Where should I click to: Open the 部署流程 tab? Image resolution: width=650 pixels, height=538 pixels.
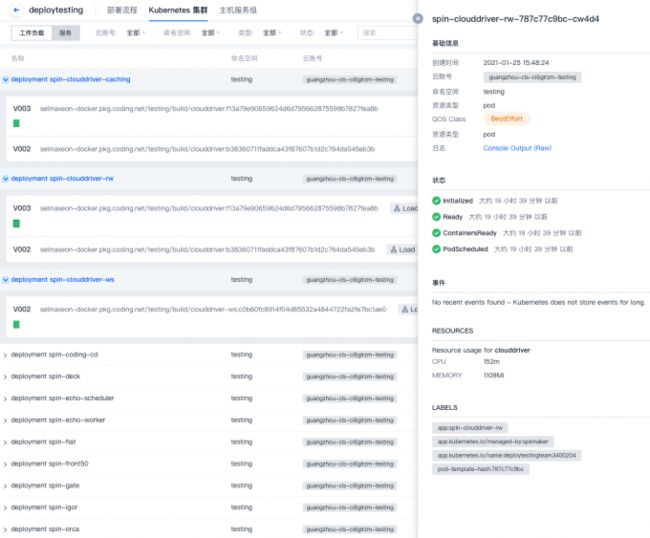[x=122, y=10]
